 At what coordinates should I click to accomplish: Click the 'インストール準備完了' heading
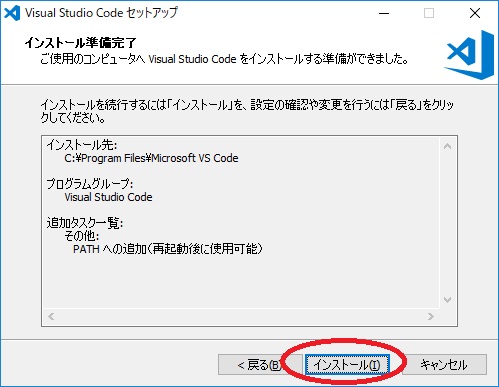click(x=80, y=43)
